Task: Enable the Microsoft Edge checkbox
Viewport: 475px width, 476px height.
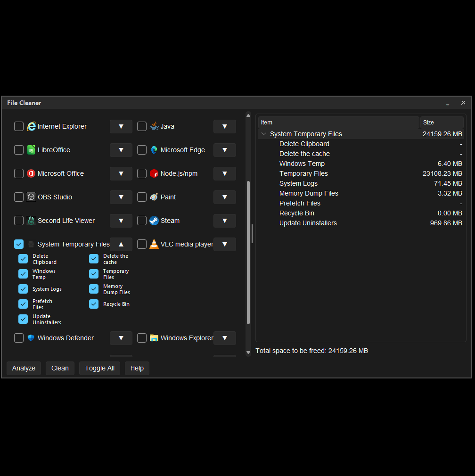Action: click(142, 150)
